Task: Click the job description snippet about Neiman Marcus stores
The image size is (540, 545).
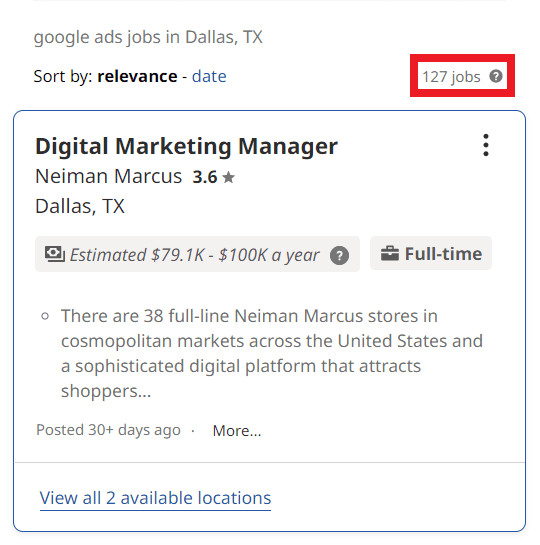Action: pos(272,353)
